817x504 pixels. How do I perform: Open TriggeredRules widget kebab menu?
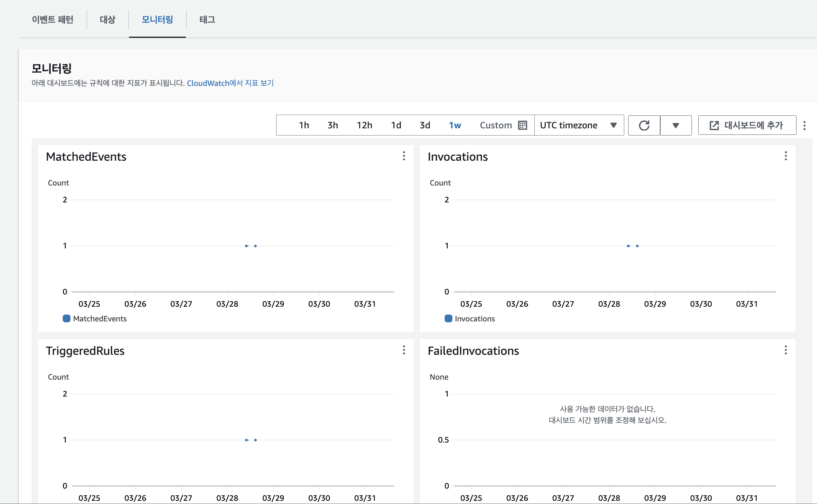point(404,350)
